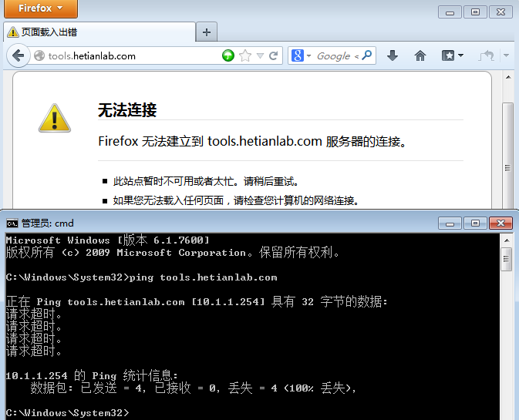Click the 此站点暂时不可用 bullet text
Image resolution: width=519 pixels, height=420 pixels.
pyautogui.click(x=206, y=181)
